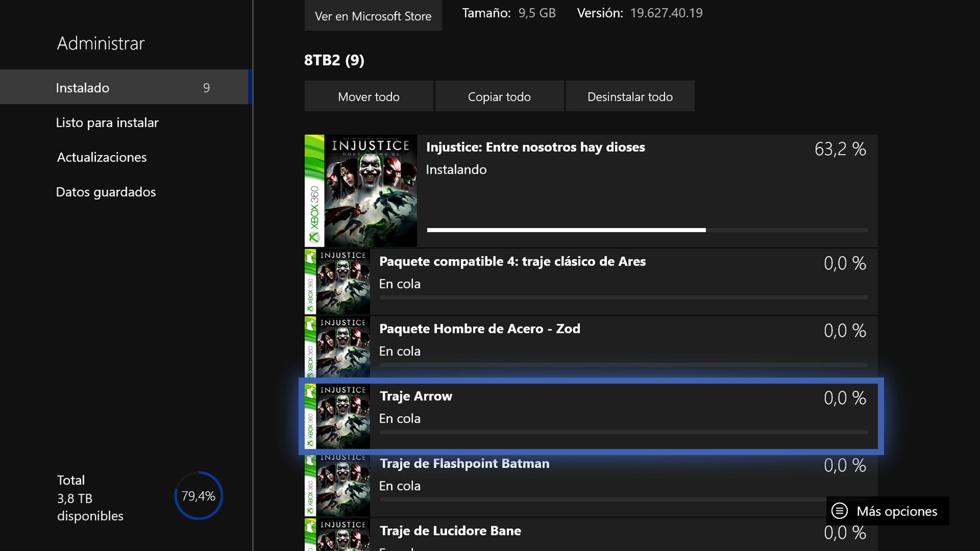Click thumbnail of Traje Arrow
The image size is (980, 551).
tap(337, 416)
